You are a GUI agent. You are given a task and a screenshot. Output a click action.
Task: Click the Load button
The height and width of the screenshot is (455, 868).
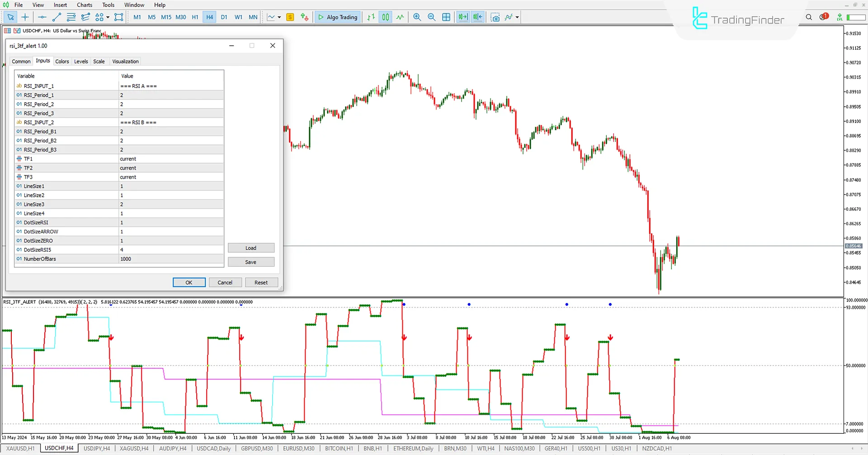click(x=251, y=248)
